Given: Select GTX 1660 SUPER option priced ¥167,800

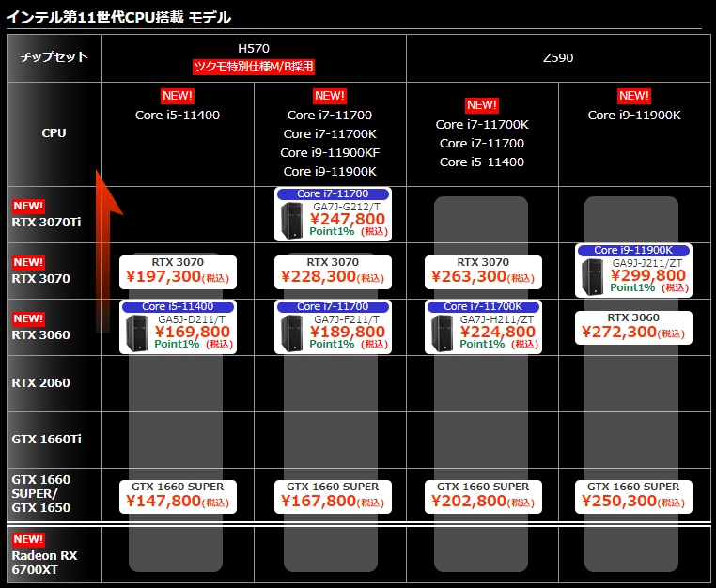Looking at the screenshot, I should [333, 497].
